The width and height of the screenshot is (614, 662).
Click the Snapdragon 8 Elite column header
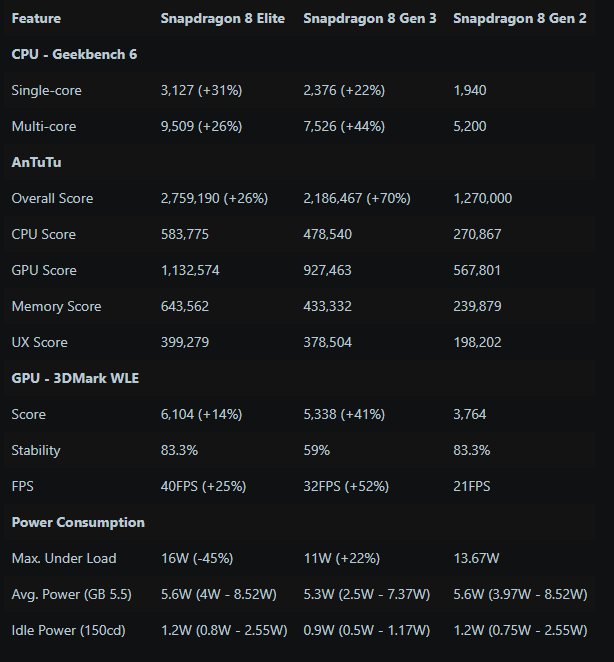[x=222, y=18]
